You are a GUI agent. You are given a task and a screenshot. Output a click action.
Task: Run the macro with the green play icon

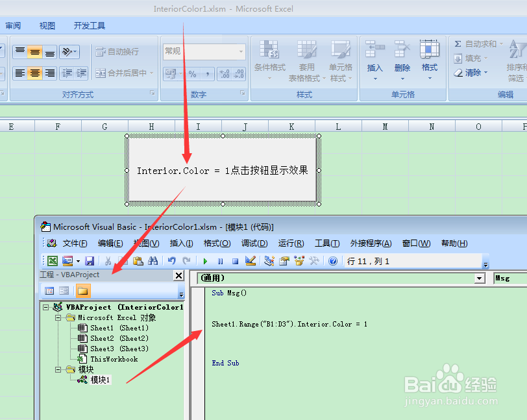[205, 261]
